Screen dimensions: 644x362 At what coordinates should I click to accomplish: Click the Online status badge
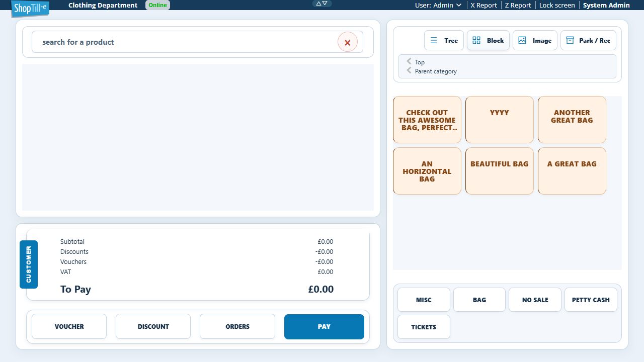point(157,5)
